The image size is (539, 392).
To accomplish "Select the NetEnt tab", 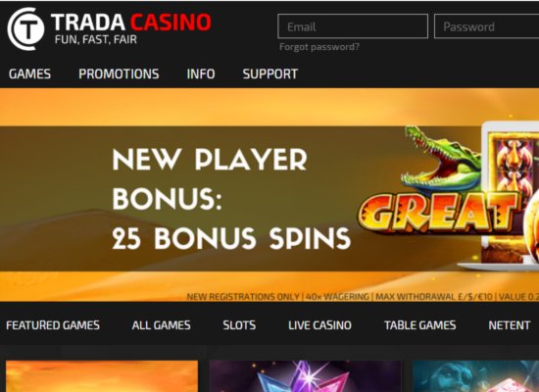I will pos(509,325).
